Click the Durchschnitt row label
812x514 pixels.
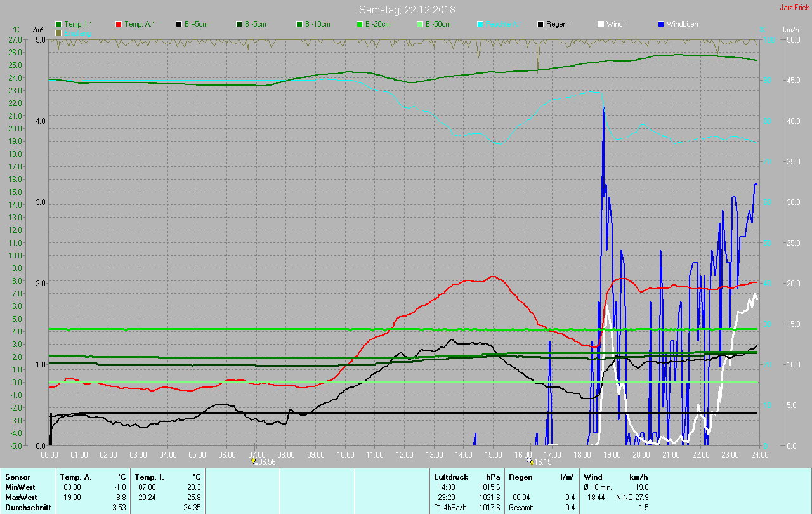point(27,508)
